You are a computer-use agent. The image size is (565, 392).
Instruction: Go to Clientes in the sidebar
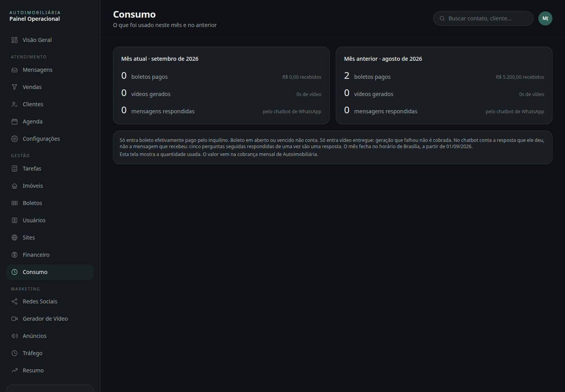coord(50,104)
